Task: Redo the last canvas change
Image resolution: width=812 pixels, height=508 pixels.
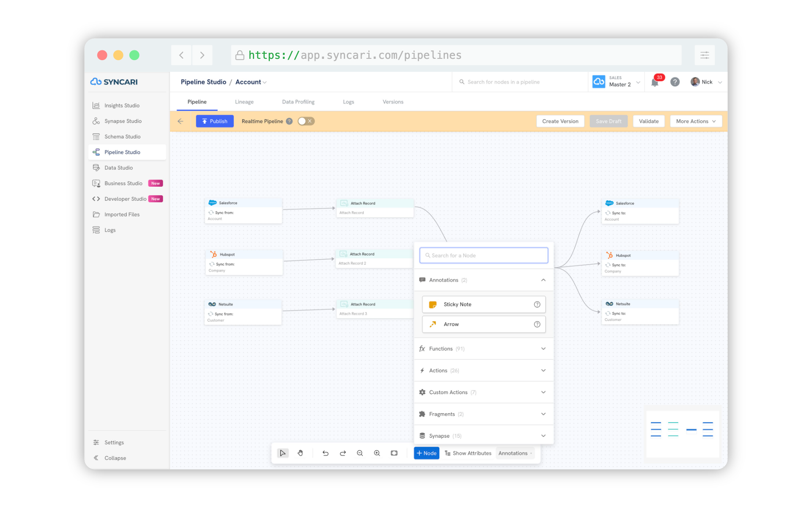Action: (x=343, y=453)
